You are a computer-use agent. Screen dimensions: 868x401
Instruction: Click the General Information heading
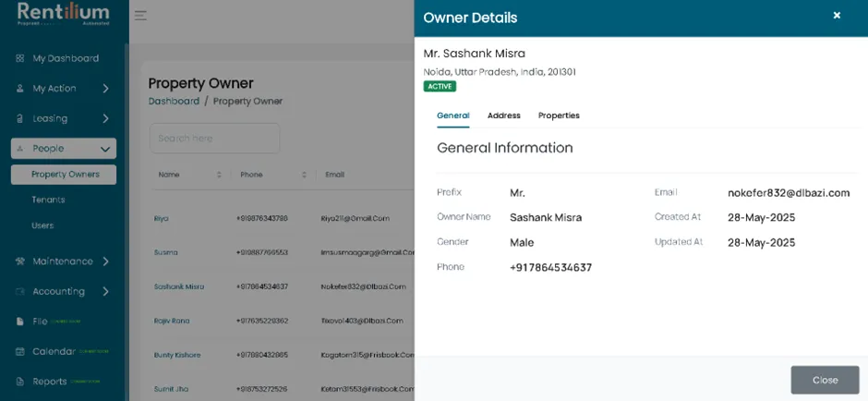(x=505, y=148)
